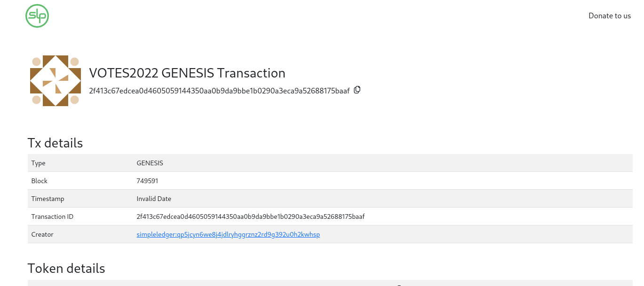Click the pale circle at identicon's top-left corner
The image size is (644, 286).
36,62
